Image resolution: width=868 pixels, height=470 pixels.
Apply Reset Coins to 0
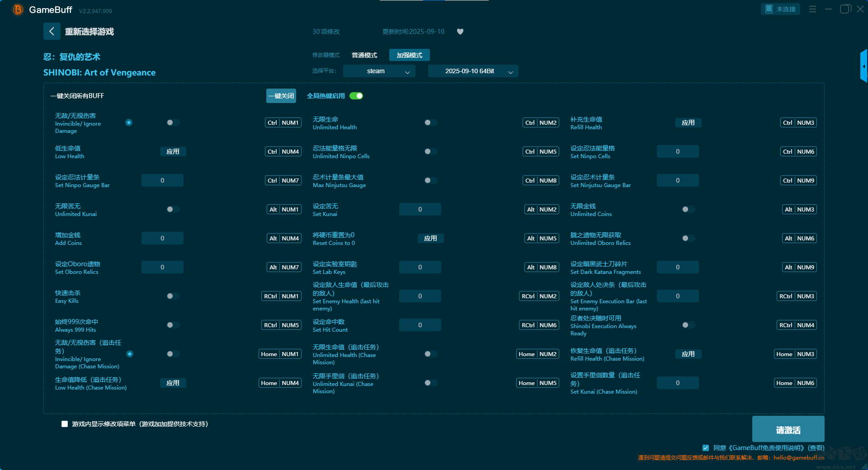(x=430, y=238)
